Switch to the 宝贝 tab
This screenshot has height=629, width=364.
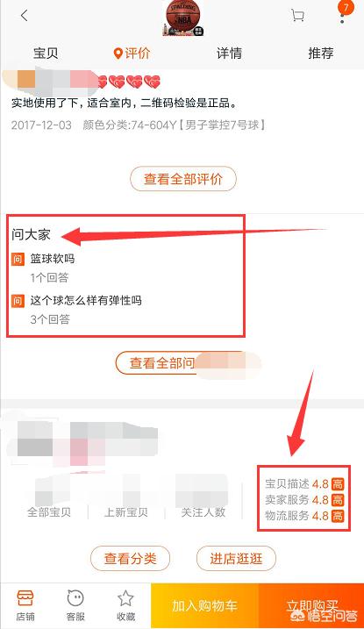pos(46,54)
